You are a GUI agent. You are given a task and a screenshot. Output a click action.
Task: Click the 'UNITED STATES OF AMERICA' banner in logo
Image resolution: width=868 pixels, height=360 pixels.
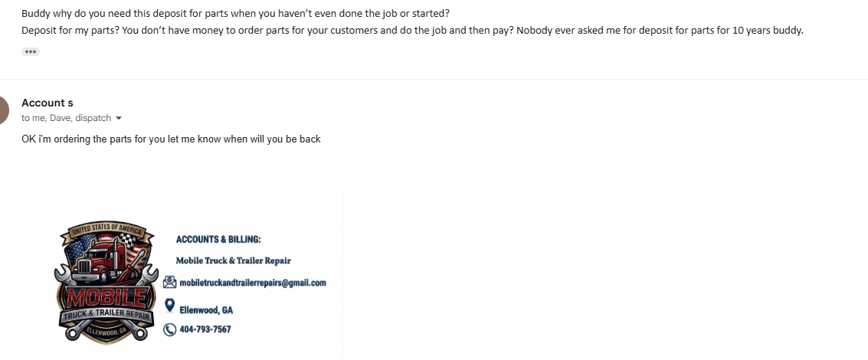103,229
